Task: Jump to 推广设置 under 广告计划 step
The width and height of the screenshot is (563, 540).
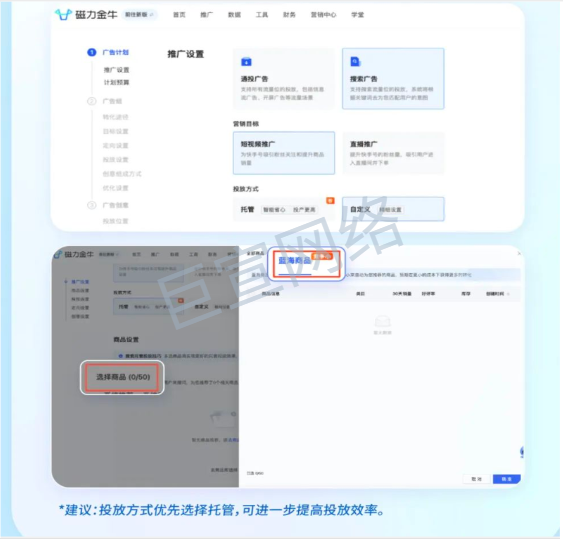Action: (116, 70)
